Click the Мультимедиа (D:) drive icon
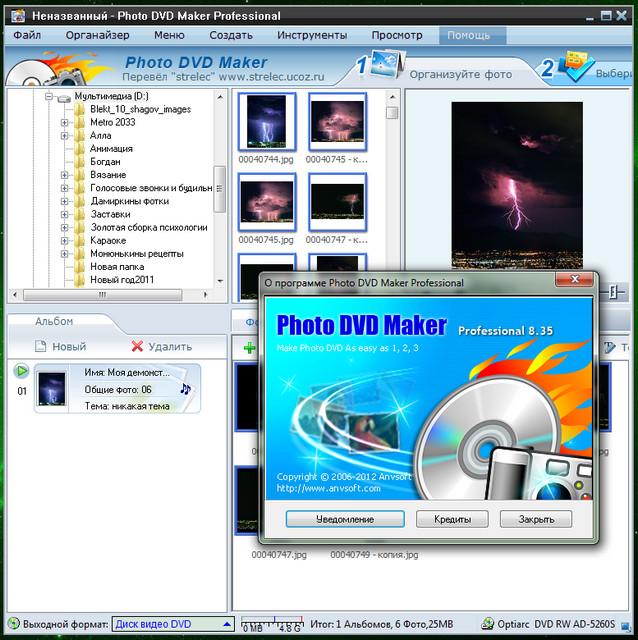 [64, 98]
